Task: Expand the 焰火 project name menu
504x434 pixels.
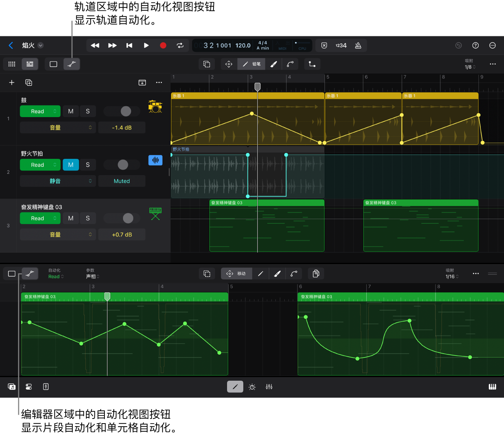Action: [41, 45]
